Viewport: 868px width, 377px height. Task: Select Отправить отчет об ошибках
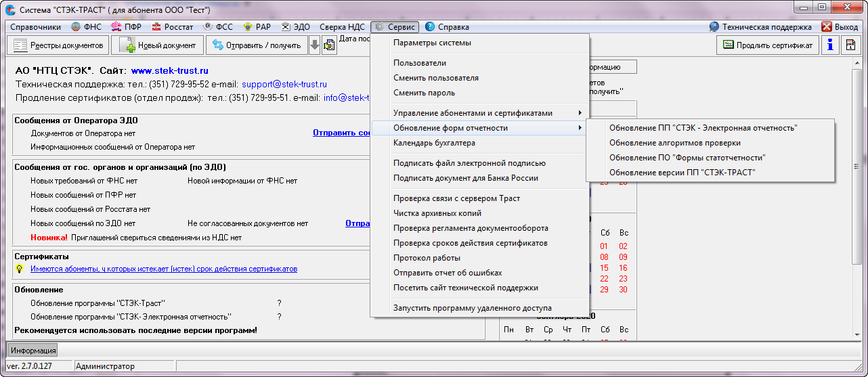click(x=481, y=273)
